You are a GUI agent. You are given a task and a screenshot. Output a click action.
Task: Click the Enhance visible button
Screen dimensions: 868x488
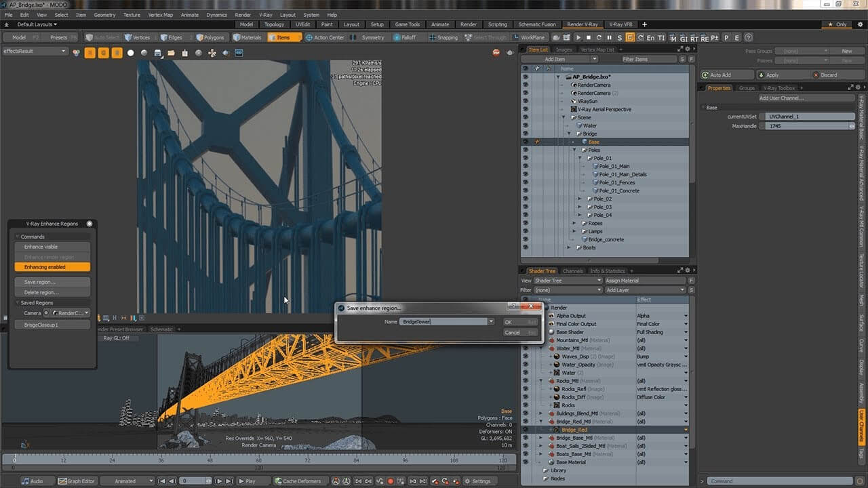pos(52,247)
